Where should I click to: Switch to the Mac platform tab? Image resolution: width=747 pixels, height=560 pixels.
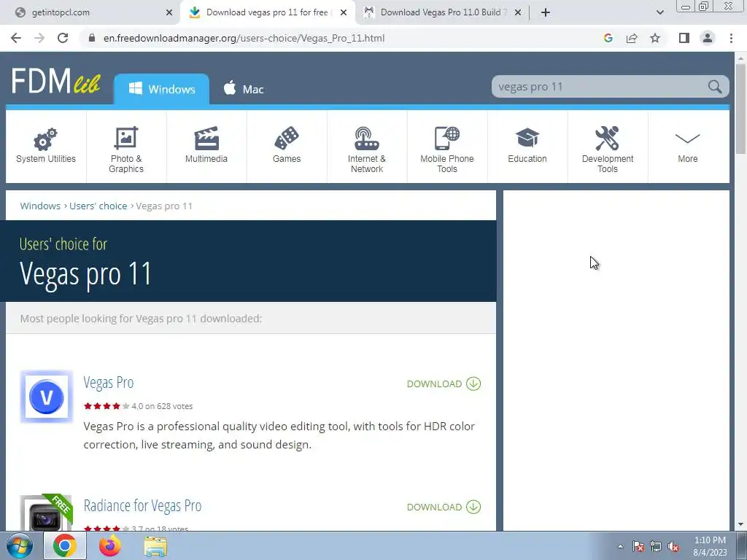point(244,89)
